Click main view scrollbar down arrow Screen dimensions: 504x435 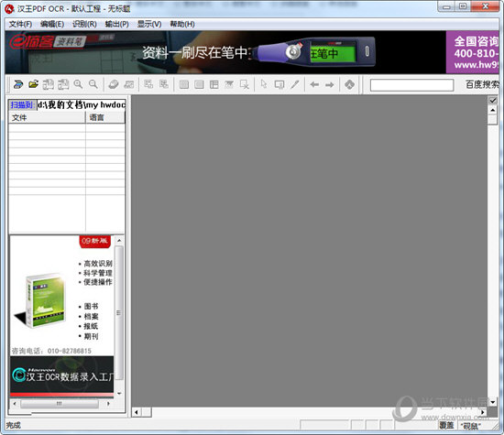493,402
